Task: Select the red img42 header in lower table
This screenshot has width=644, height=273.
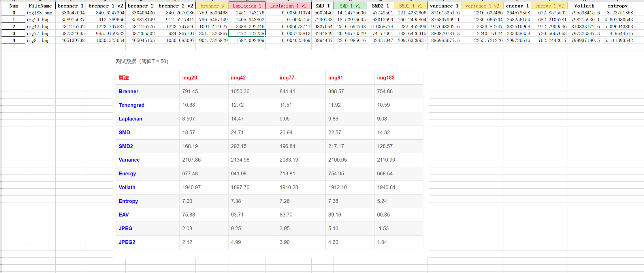Action: pyautogui.click(x=238, y=78)
